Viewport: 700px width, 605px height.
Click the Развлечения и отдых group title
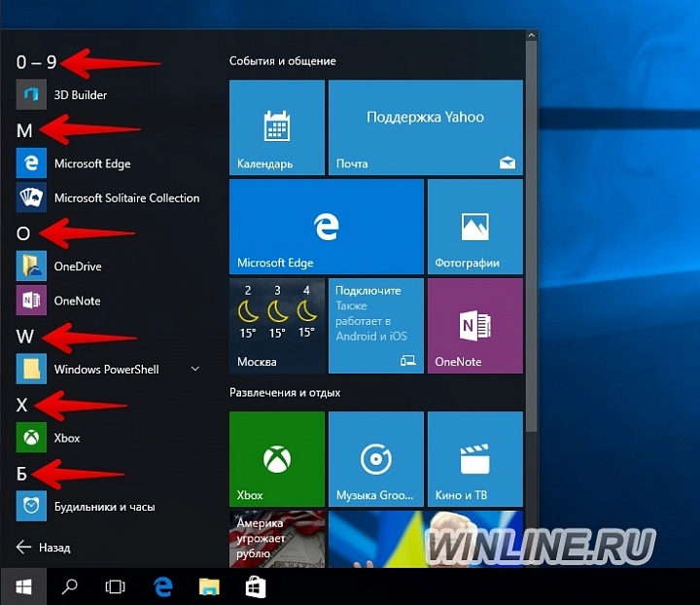click(x=285, y=392)
